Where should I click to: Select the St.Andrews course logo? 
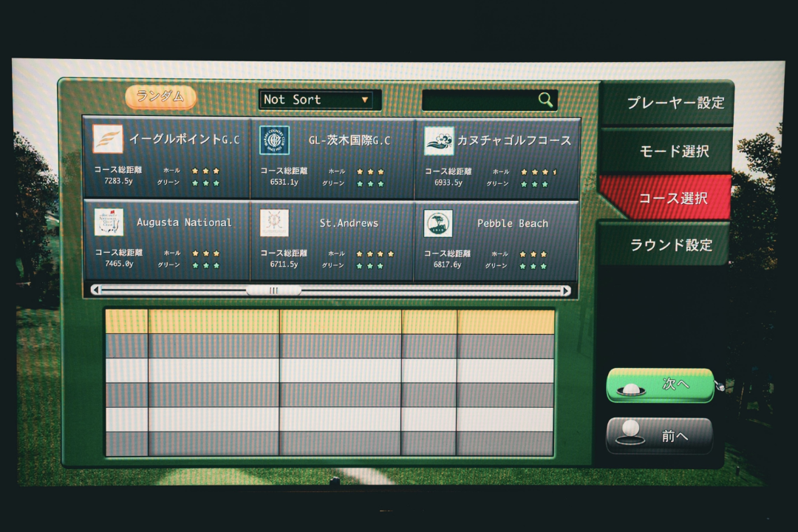[x=274, y=222]
